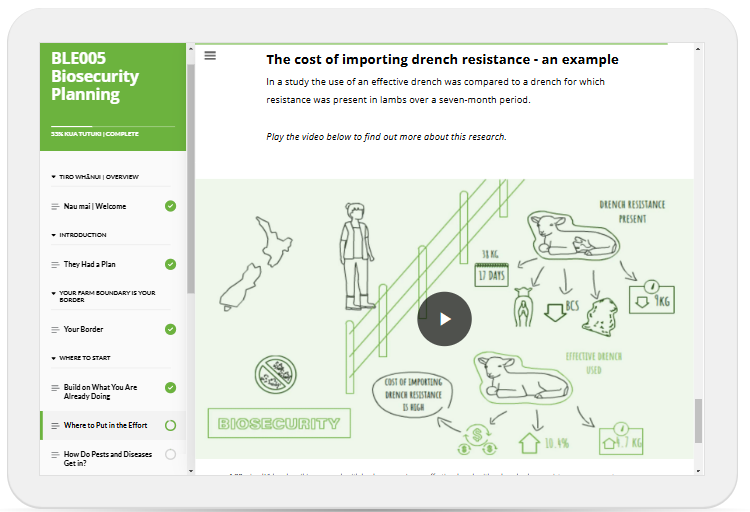
Task: Click the sidebar scroll down arrow
Action: click(191, 471)
